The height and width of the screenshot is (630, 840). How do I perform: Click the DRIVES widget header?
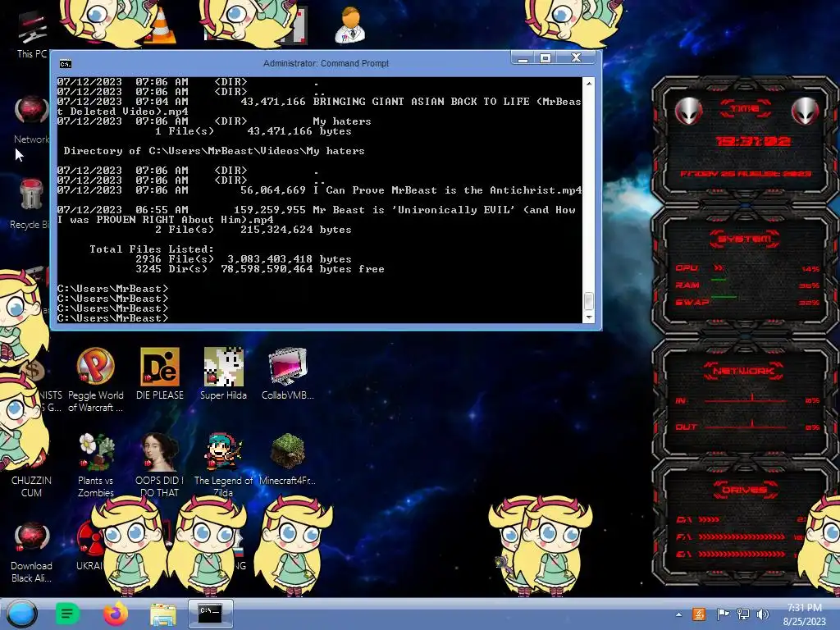click(x=745, y=490)
